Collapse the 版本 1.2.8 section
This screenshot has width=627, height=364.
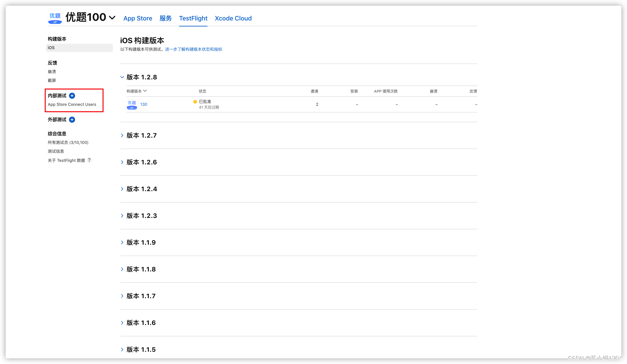pos(122,77)
